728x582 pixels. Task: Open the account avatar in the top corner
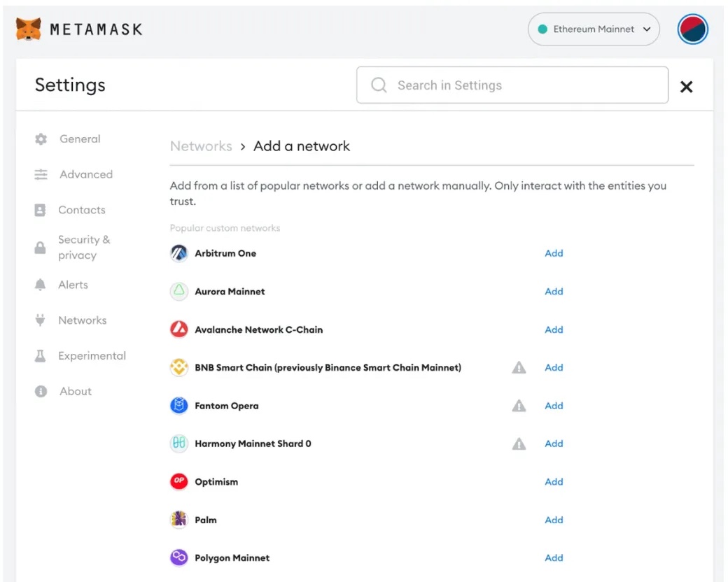coord(692,29)
